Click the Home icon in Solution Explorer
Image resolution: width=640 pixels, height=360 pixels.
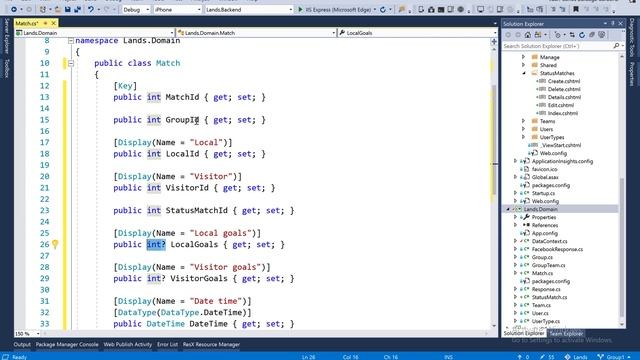(x=528, y=35)
